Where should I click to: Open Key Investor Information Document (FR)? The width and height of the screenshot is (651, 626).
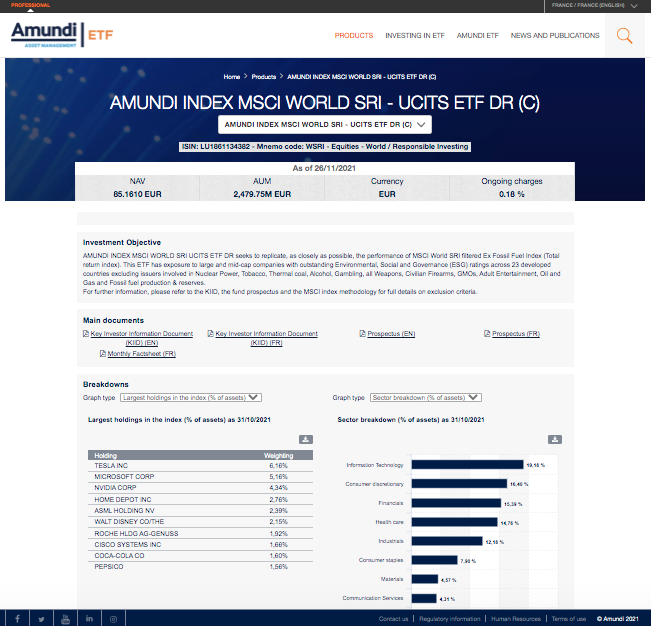point(266,338)
